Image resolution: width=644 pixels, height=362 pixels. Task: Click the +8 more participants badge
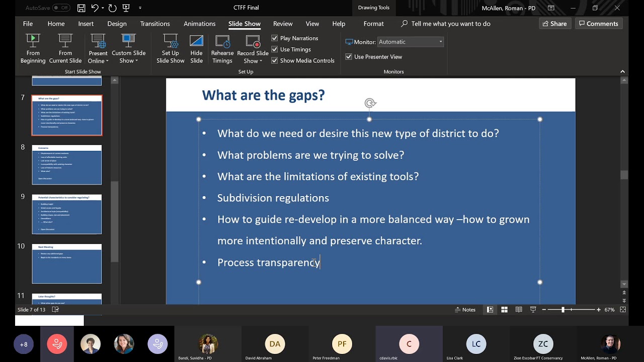tap(24, 344)
